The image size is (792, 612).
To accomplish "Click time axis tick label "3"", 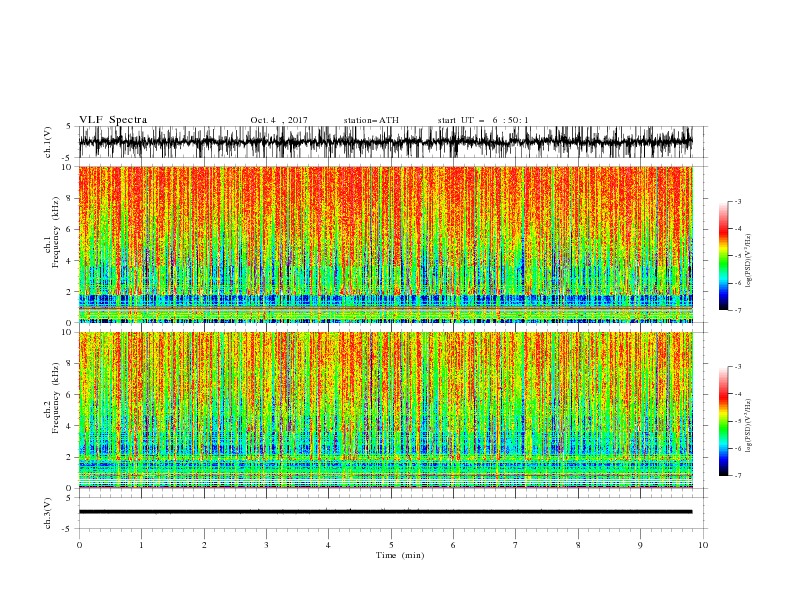I will (x=266, y=545).
